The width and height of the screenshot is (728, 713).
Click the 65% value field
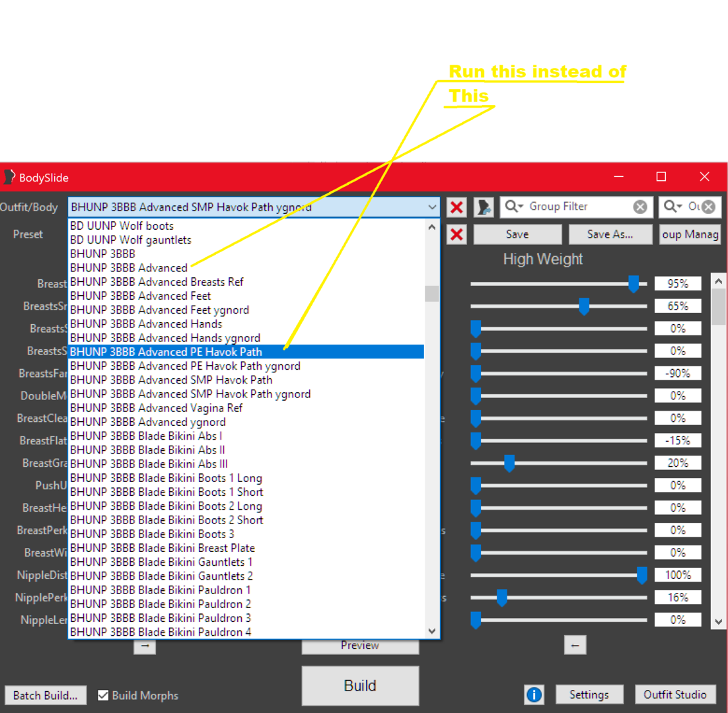(x=677, y=306)
